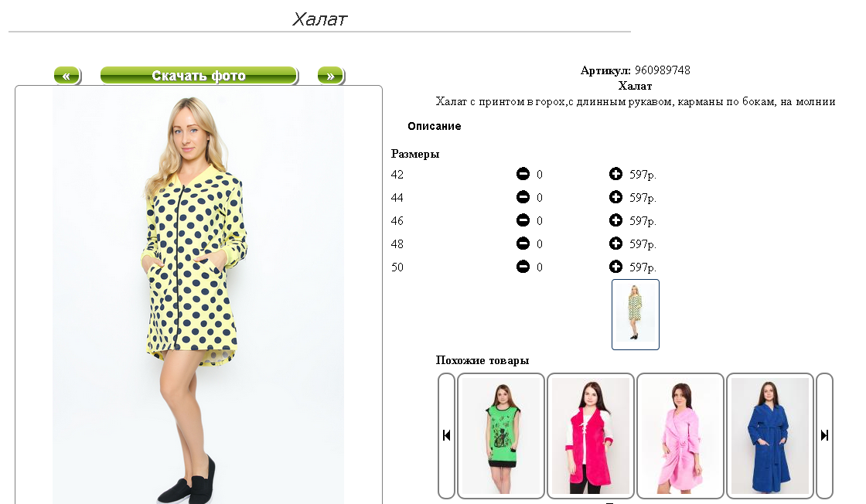The width and height of the screenshot is (866, 504).
Task: Open the green dress similar product
Action: coord(501,435)
